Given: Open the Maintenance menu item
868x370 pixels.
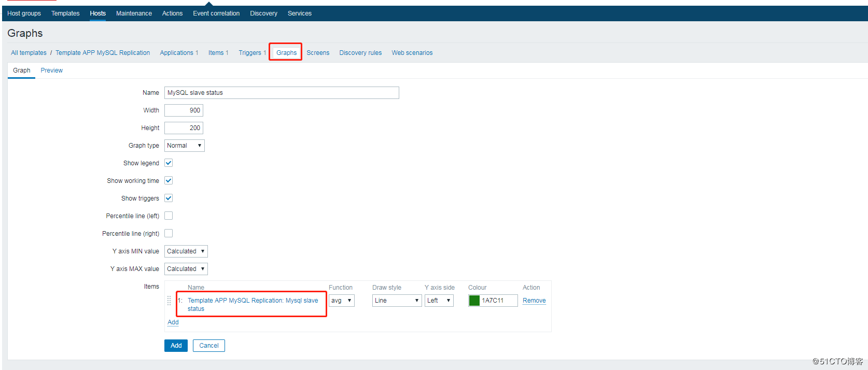Looking at the screenshot, I should [134, 13].
